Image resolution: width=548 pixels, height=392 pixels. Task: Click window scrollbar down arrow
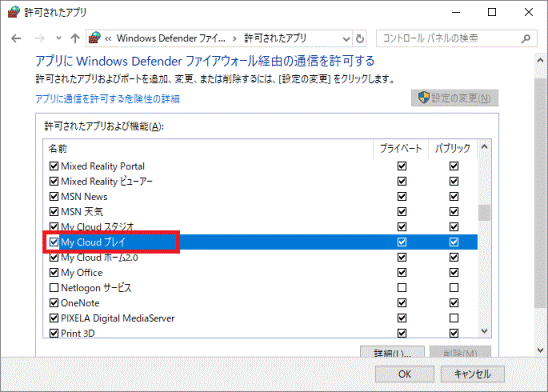point(540,350)
